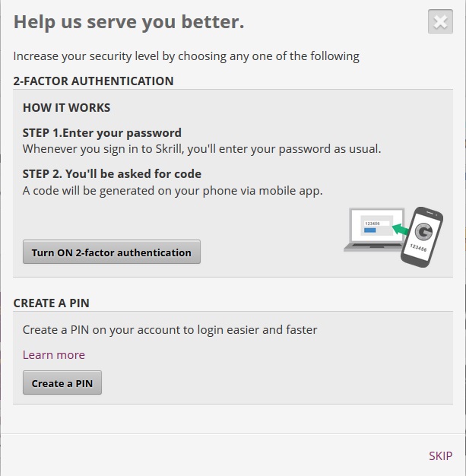The image size is (466, 476).
Task: Select the CREATE A PIN section heading
Action: 52,303
